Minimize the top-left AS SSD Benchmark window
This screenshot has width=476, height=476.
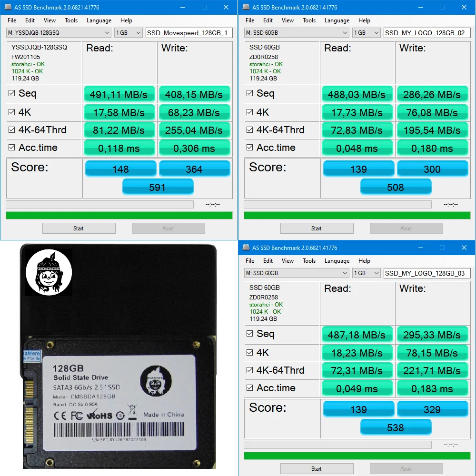pyautogui.click(x=183, y=7)
